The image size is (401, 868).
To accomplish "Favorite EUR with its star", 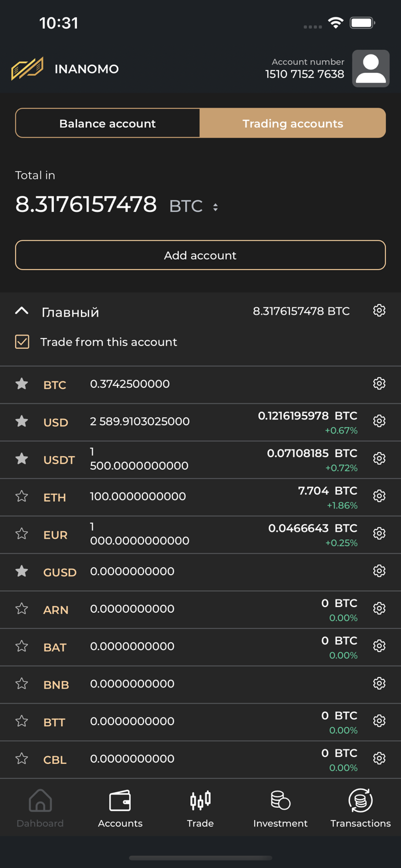I will tap(21, 534).
